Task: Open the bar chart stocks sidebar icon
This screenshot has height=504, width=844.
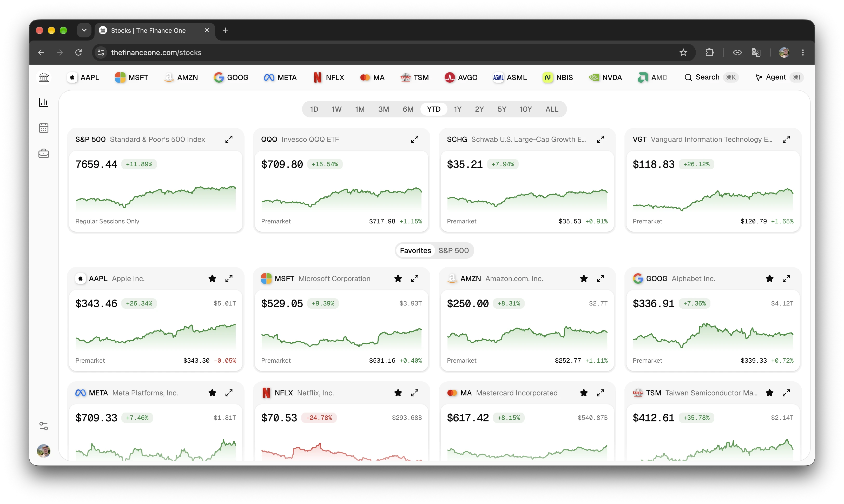Action: point(43,102)
